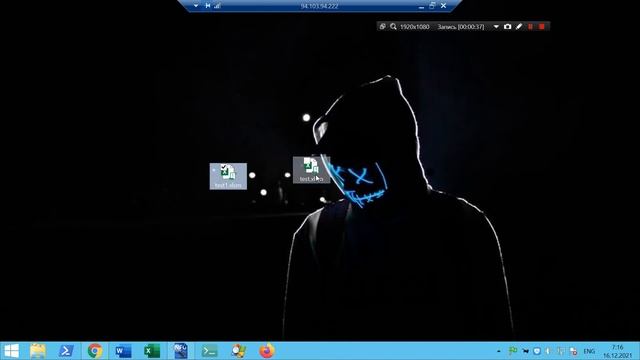Show hidden system tray icons
The height and width of the screenshot is (360, 640).
pyautogui.click(x=499, y=351)
